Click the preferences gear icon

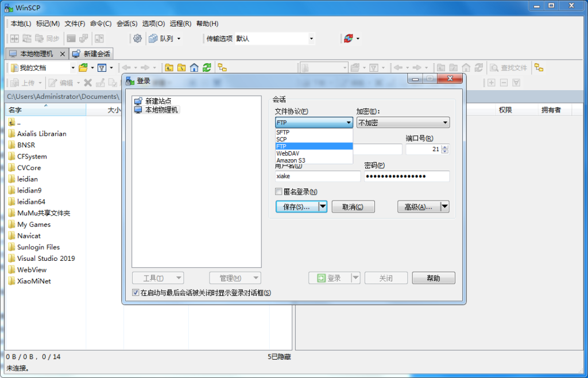click(x=136, y=38)
